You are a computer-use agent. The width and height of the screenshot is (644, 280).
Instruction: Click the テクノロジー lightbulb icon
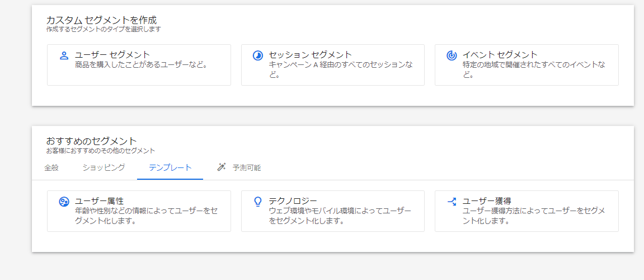point(257,202)
